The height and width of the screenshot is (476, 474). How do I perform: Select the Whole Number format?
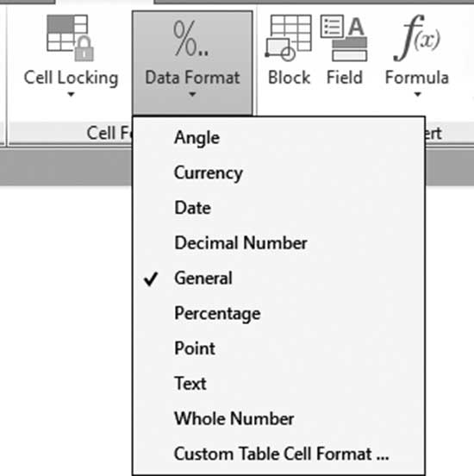point(278,419)
